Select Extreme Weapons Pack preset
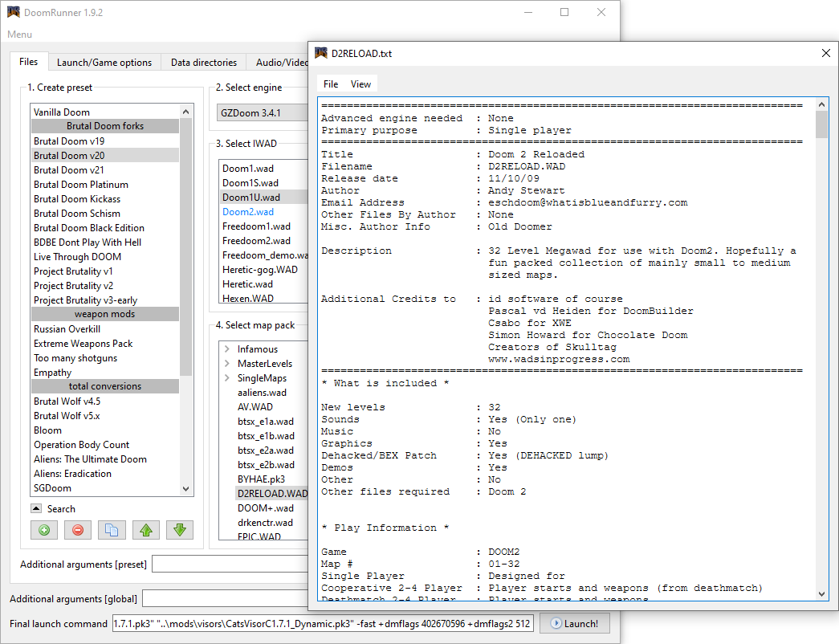 tap(105, 343)
